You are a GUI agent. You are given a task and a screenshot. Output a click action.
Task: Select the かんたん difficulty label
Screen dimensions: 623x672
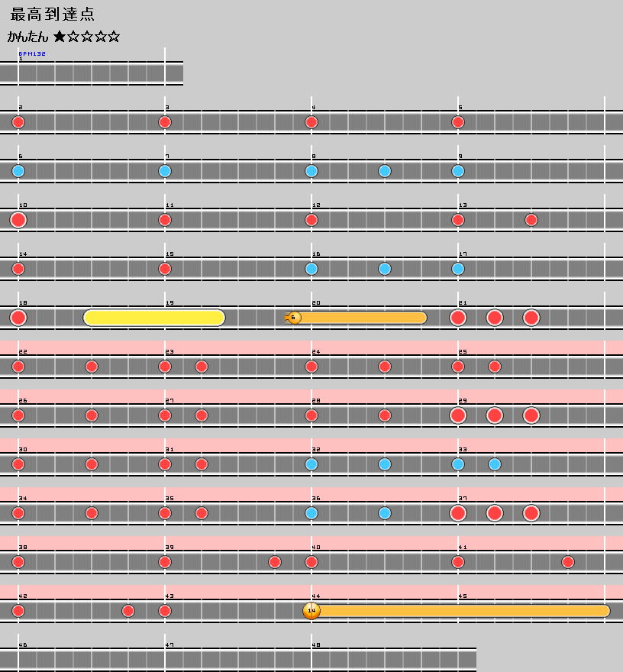pyautogui.click(x=28, y=37)
